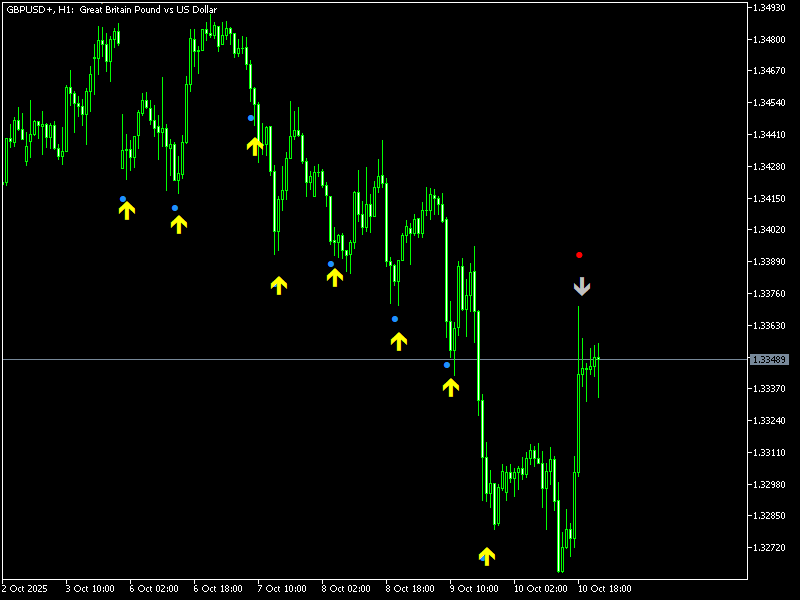Click the topmost blue dot marker
This screenshot has width=800, height=600.
(251, 118)
